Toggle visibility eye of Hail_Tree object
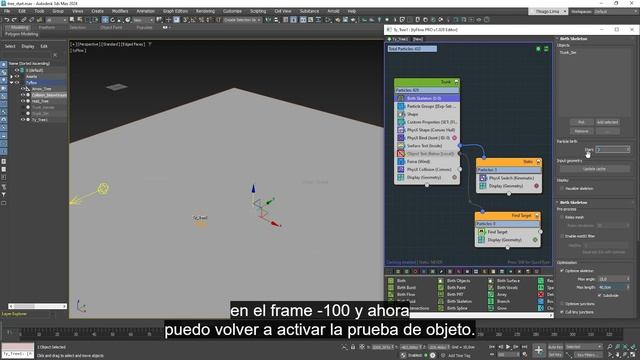 click(23, 101)
